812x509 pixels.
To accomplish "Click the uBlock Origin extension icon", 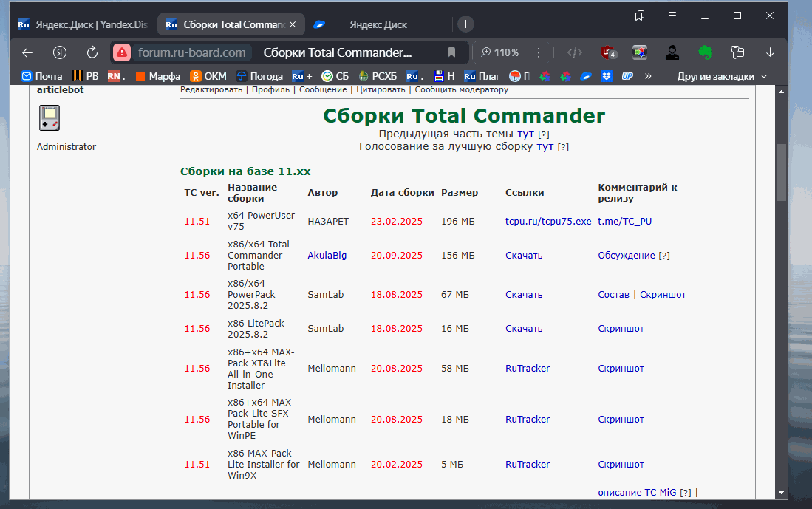I will (x=610, y=52).
